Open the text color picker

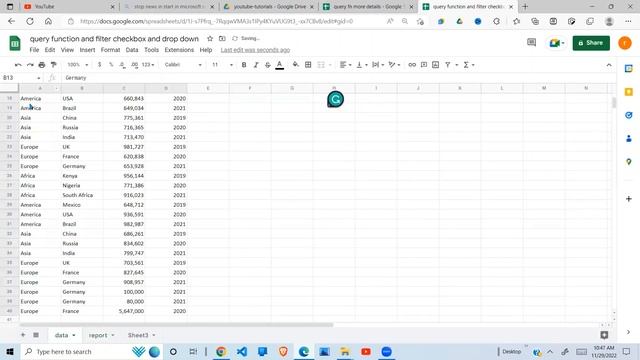(x=280, y=65)
